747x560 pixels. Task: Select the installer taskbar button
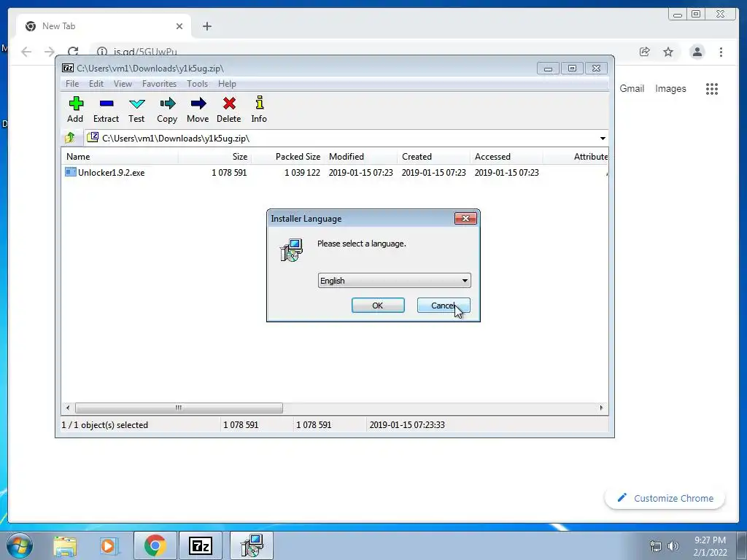point(252,545)
